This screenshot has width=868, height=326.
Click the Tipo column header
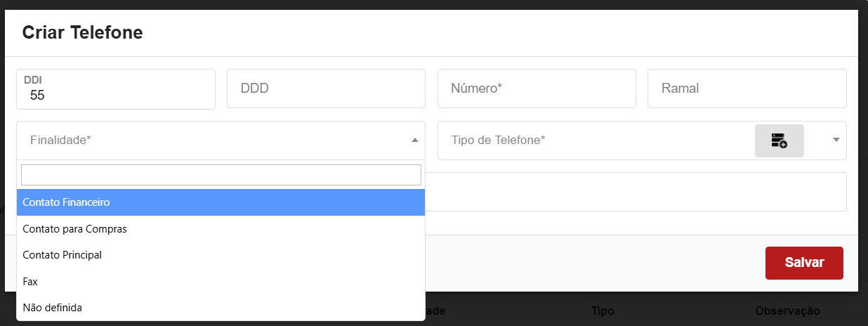(x=603, y=311)
